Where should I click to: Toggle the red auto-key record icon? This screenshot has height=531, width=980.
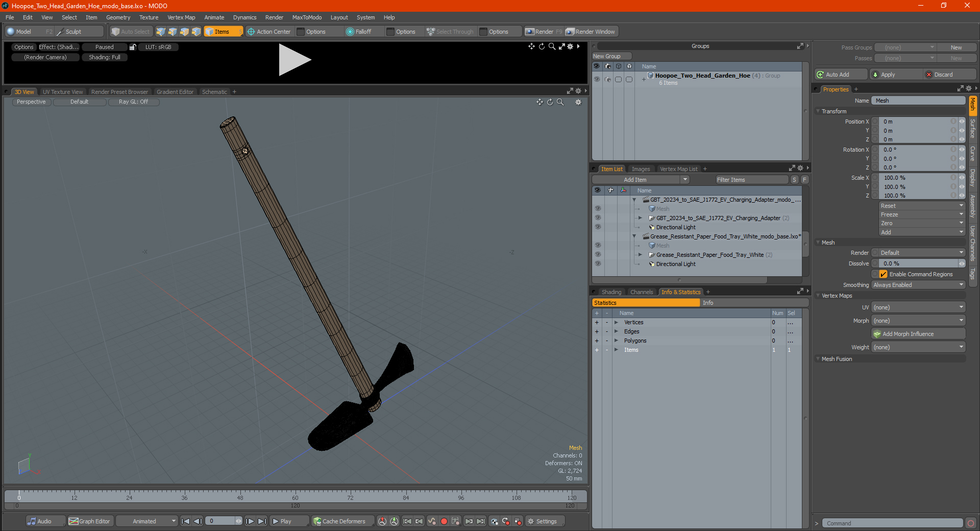pos(444,521)
